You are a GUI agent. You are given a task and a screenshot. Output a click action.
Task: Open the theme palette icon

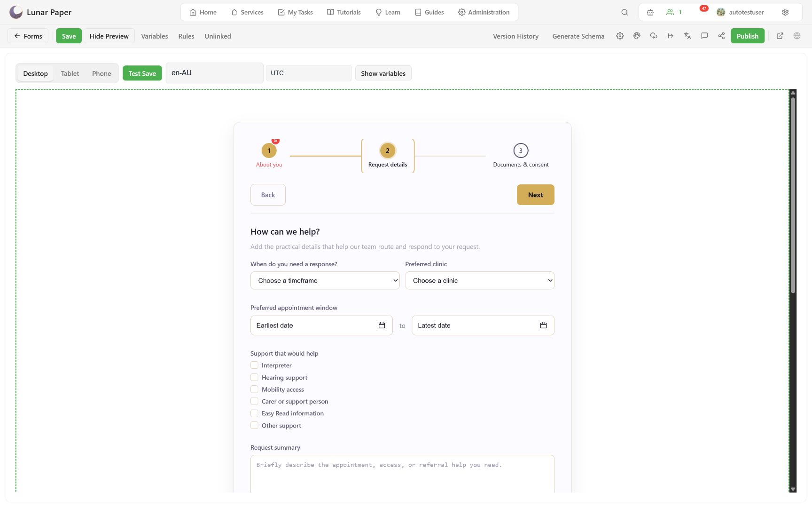(637, 36)
